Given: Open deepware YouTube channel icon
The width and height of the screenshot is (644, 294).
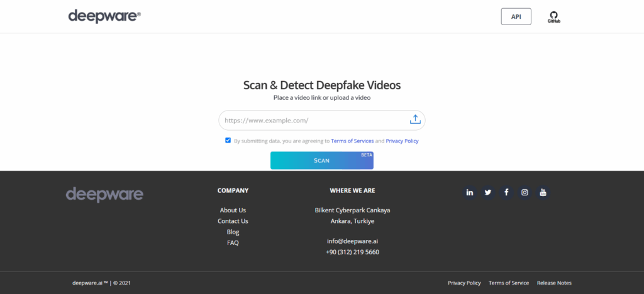Looking at the screenshot, I should (543, 193).
